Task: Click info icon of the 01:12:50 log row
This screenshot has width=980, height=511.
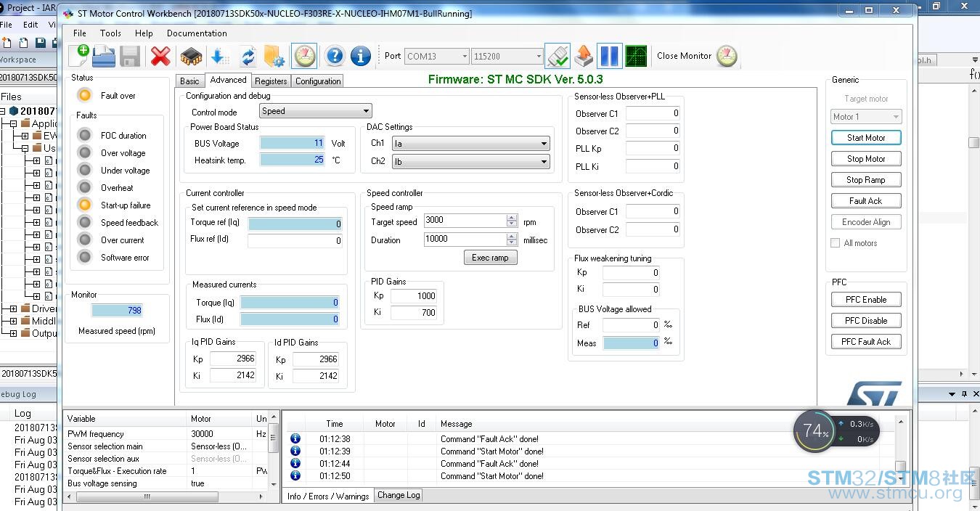Action: (295, 475)
